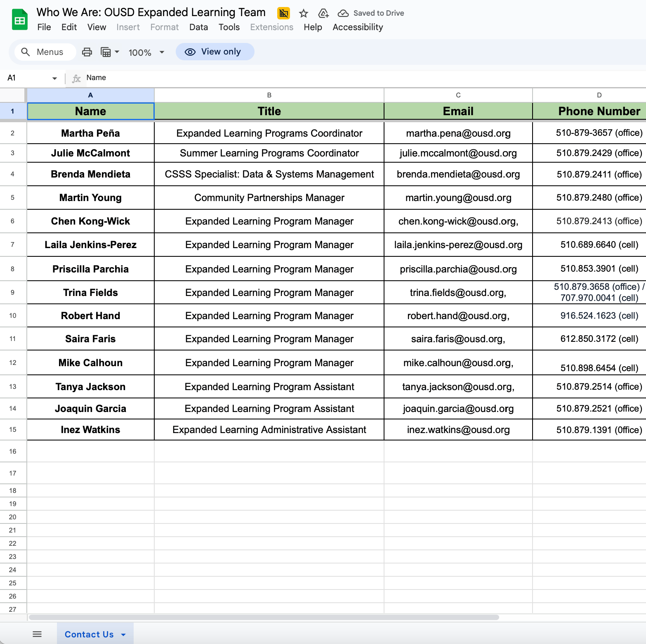Star this spreadsheet
646x644 pixels.
304,13
